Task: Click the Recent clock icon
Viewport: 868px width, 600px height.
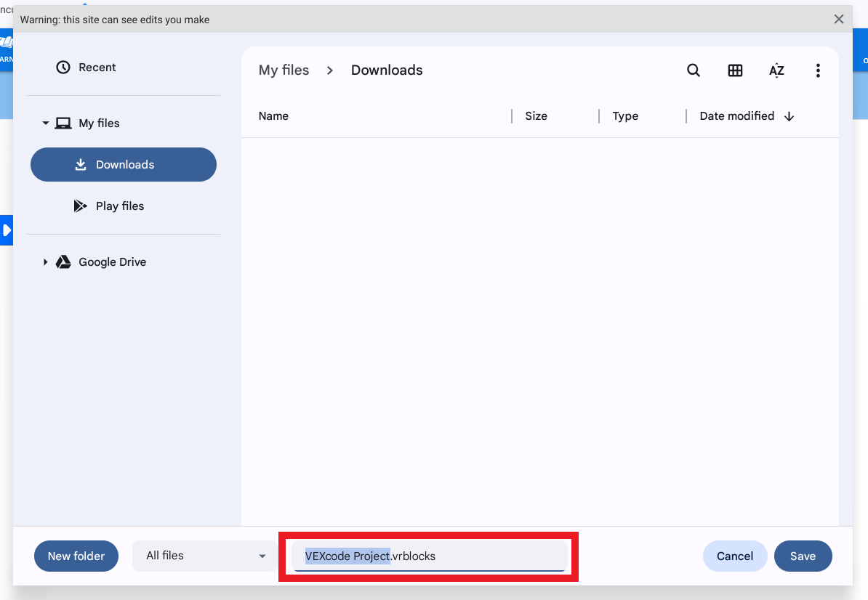Action: click(62, 67)
